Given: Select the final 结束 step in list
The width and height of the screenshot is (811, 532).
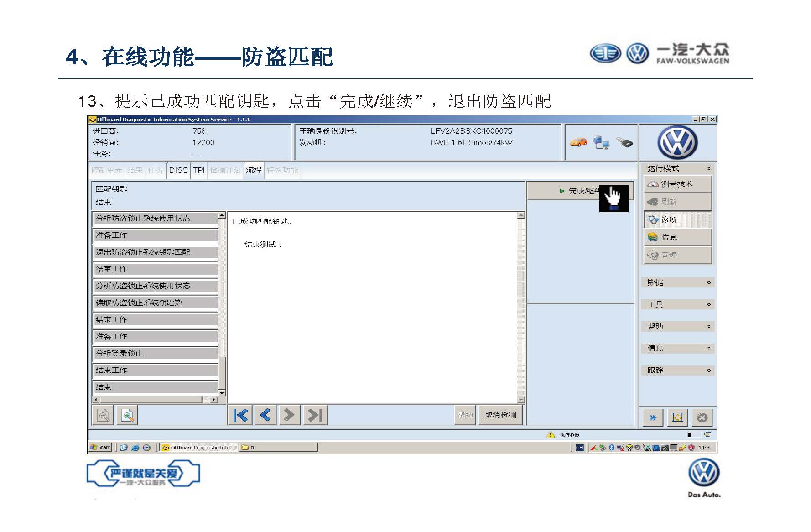Looking at the screenshot, I should point(156,387).
